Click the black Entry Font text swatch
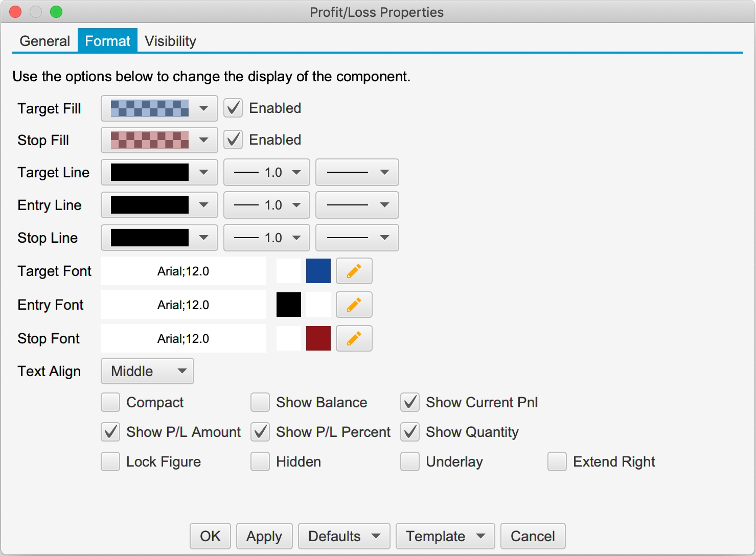Viewport: 756px width, 556px height. 289,305
